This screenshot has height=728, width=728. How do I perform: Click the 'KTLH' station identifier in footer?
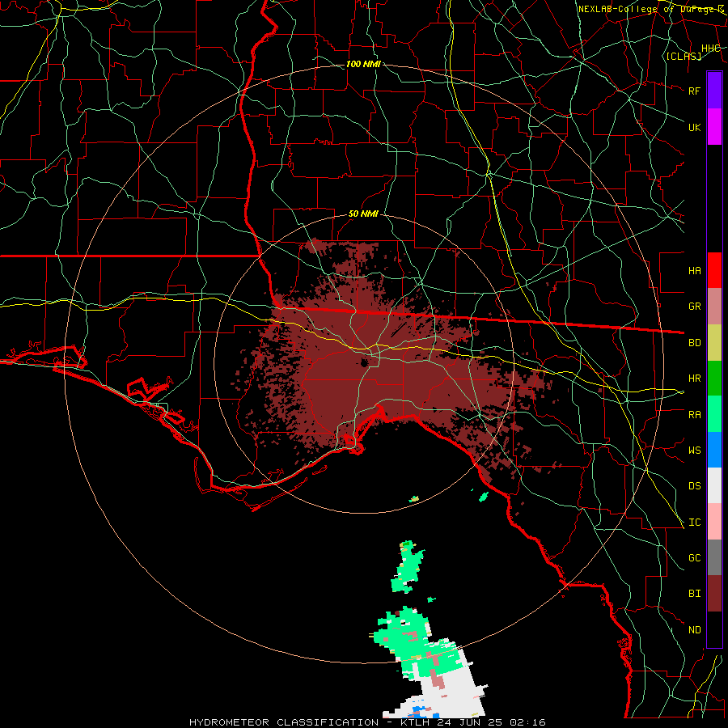[413, 722]
